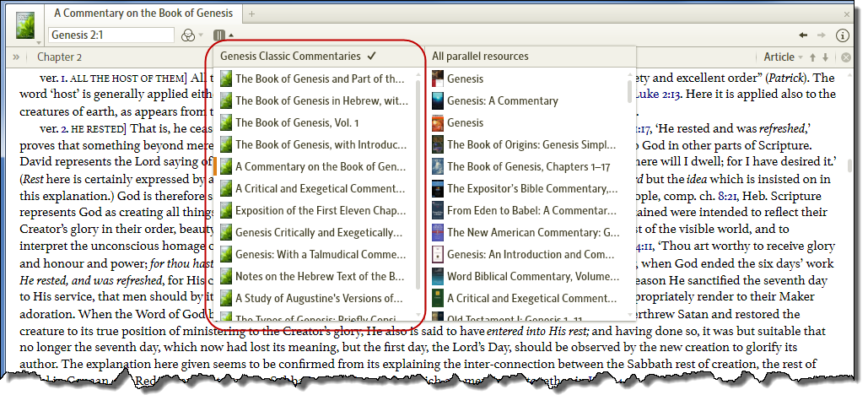Click the main text pane scrollbar

coord(850,166)
